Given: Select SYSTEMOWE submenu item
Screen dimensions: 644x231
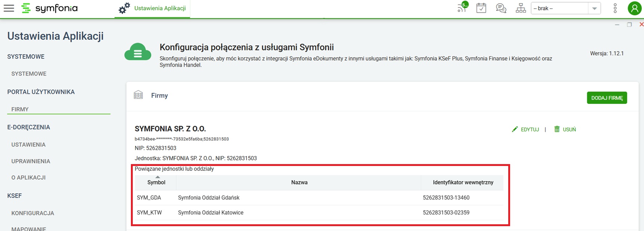Looking at the screenshot, I should pyautogui.click(x=29, y=74).
